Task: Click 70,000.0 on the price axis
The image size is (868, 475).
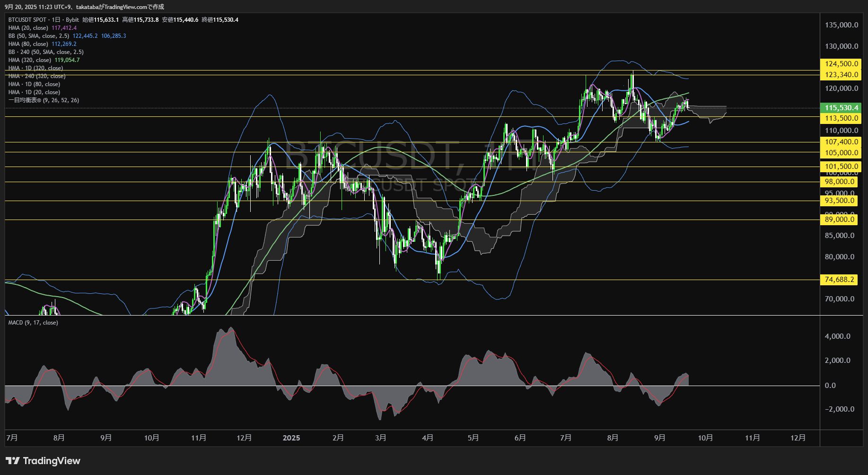Action: [840, 299]
